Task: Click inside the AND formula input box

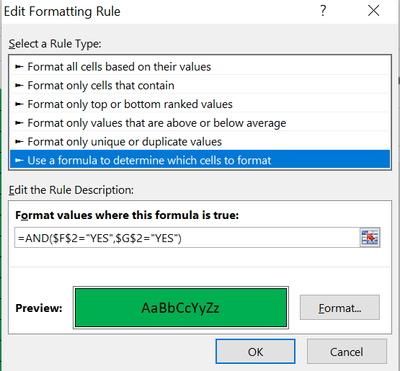Action: click(187, 238)
